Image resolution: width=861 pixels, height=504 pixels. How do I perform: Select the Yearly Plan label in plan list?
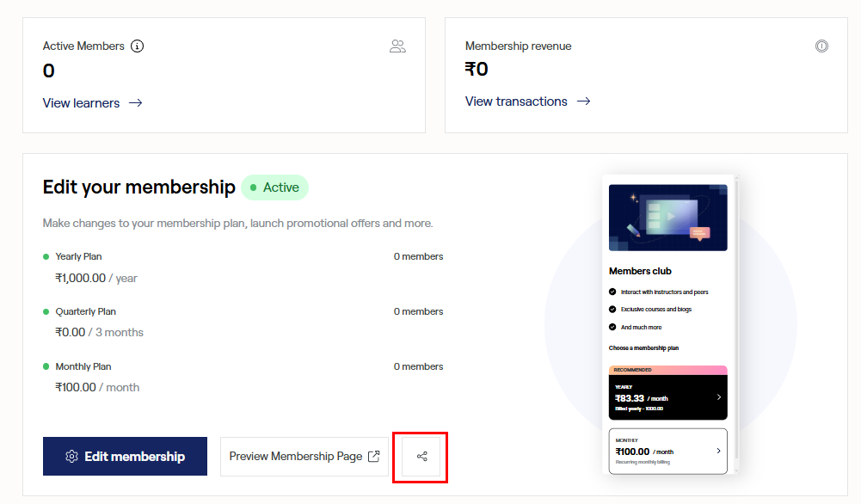tap(78, 256)
